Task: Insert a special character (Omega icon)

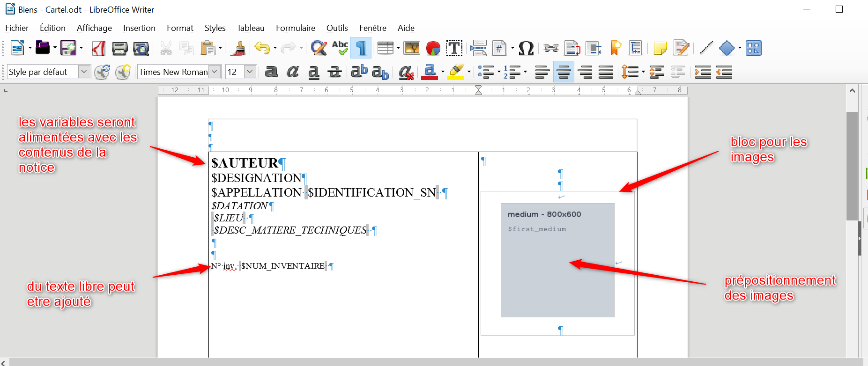Action: (x=526, y=48)
